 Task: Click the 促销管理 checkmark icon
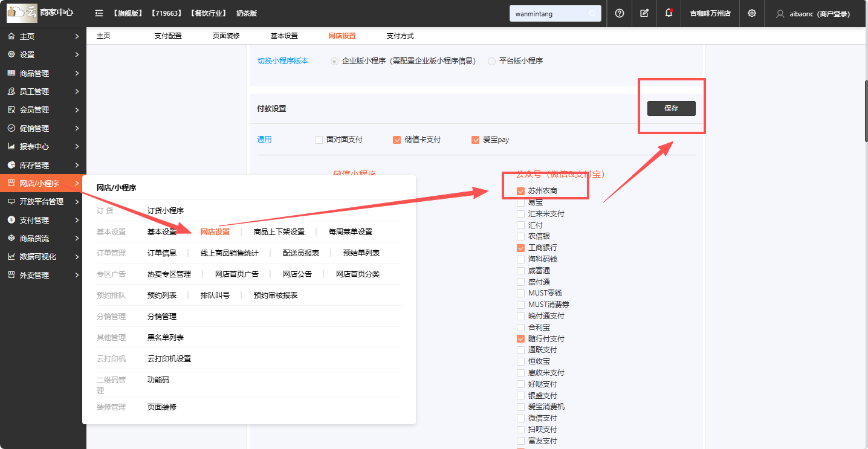11,128
